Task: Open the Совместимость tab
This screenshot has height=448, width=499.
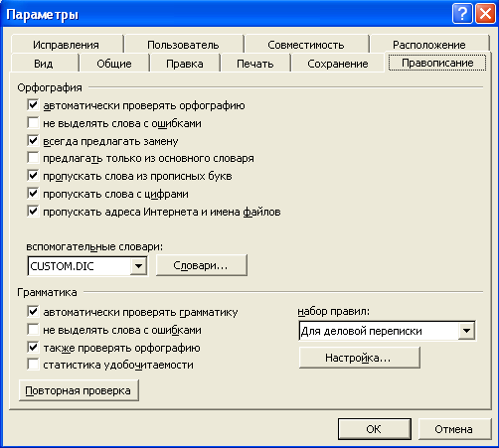Action: [306, 45]
